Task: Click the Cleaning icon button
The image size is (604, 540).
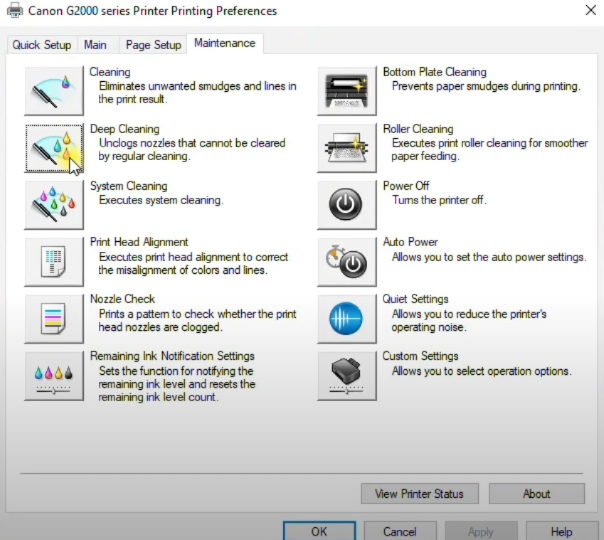Action: pyautogui.click(x=54, y=91)
